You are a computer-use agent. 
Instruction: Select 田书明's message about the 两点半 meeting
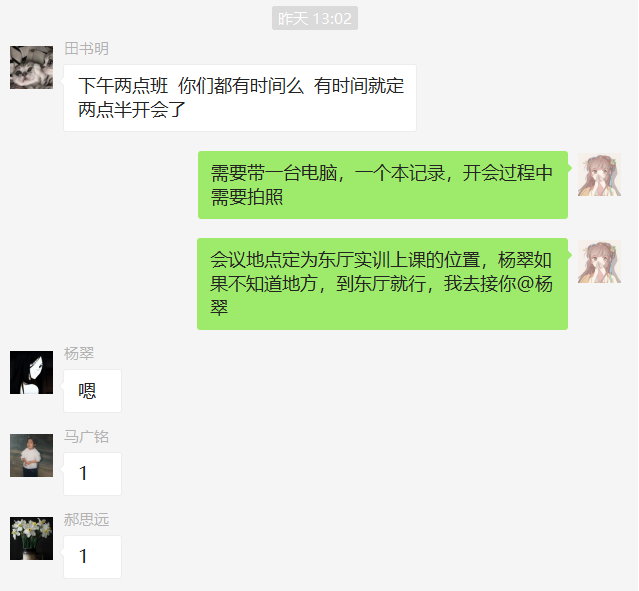(x=240, y=98)
